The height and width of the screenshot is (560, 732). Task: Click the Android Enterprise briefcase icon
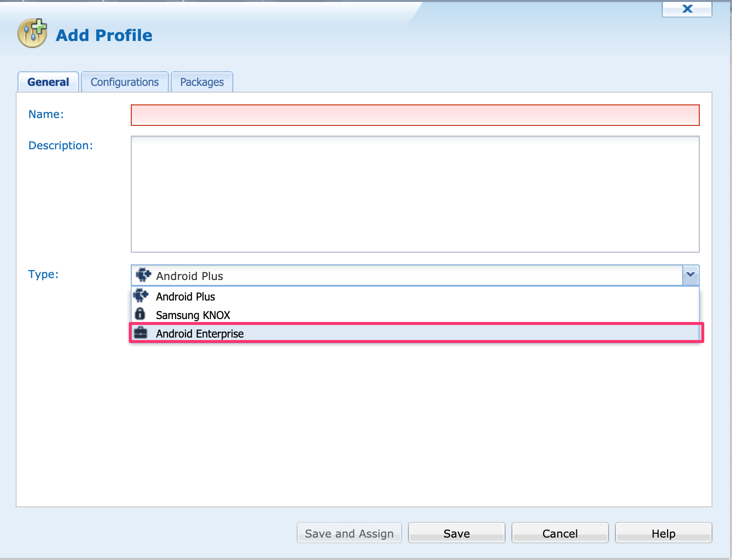coord(141,333)
